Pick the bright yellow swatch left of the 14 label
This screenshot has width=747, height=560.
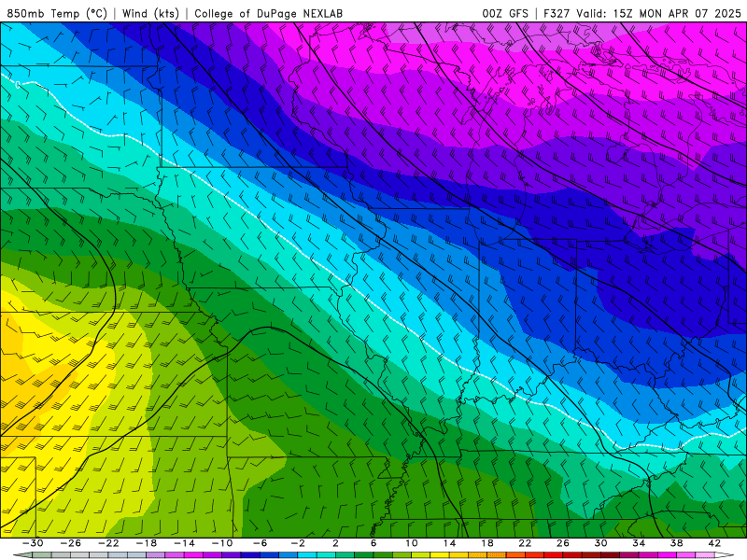[440, 554]
